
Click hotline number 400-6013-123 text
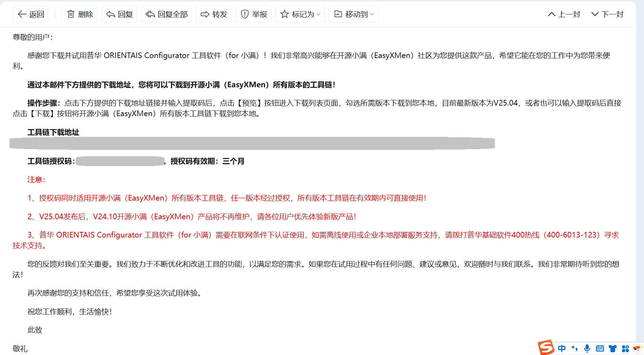[572, 235]
